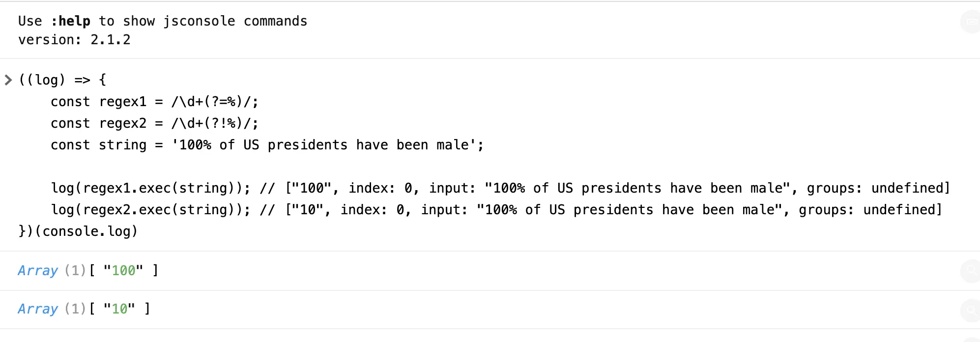Click the permalink icon beside the help message

click(971, 22)
